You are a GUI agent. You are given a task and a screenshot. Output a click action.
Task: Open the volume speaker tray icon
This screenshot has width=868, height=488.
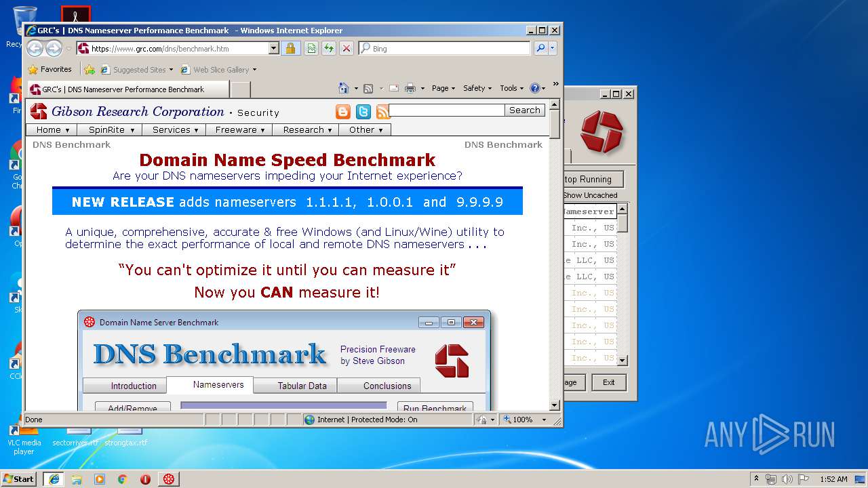(787, 479)
